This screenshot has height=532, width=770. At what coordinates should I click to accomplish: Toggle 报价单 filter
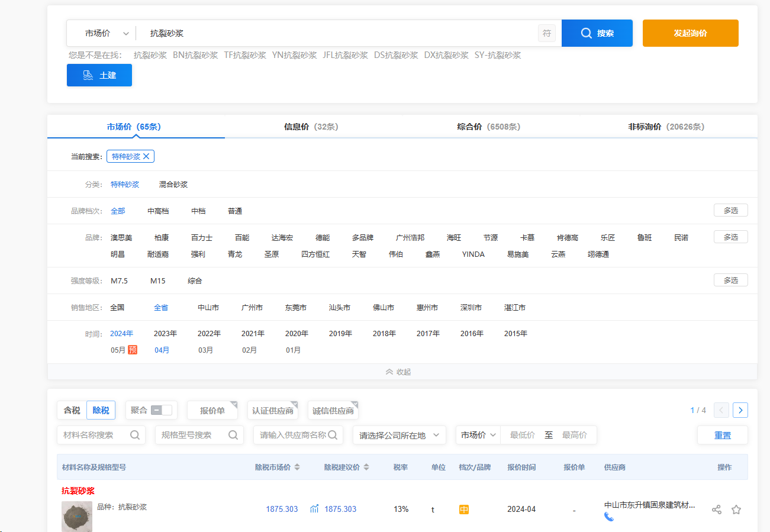coord(212,410)
